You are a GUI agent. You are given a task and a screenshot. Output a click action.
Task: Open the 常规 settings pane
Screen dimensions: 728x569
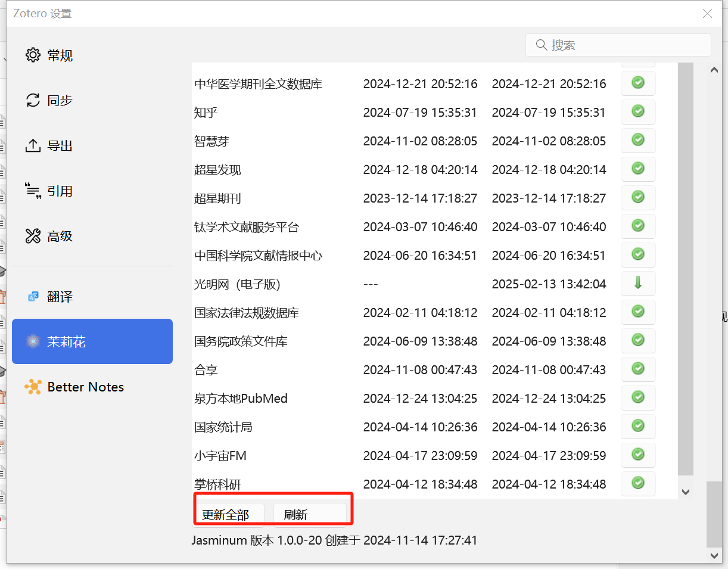60,55
